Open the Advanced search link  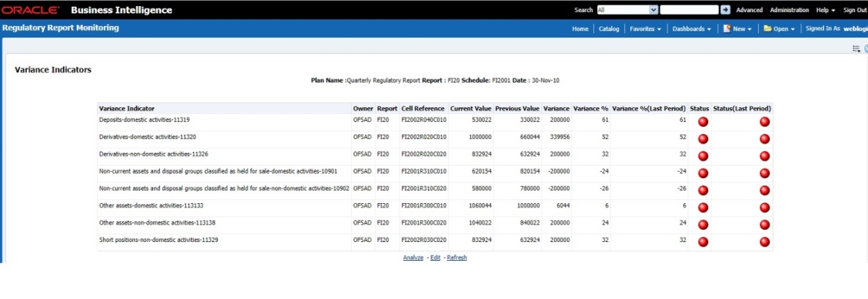tap(749, 10)
